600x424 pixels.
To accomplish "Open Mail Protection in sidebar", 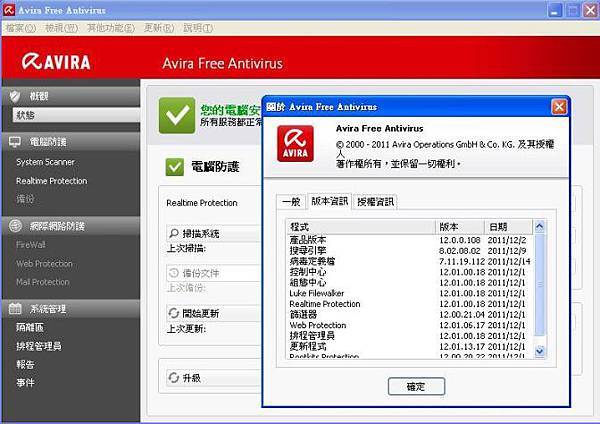I will tap(43, 282).
